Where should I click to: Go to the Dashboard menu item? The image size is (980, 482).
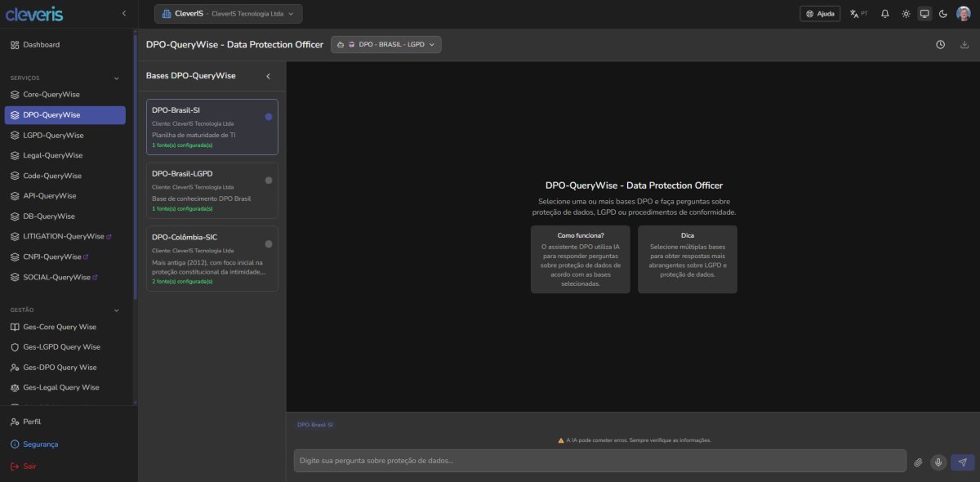tap(41, 45)
